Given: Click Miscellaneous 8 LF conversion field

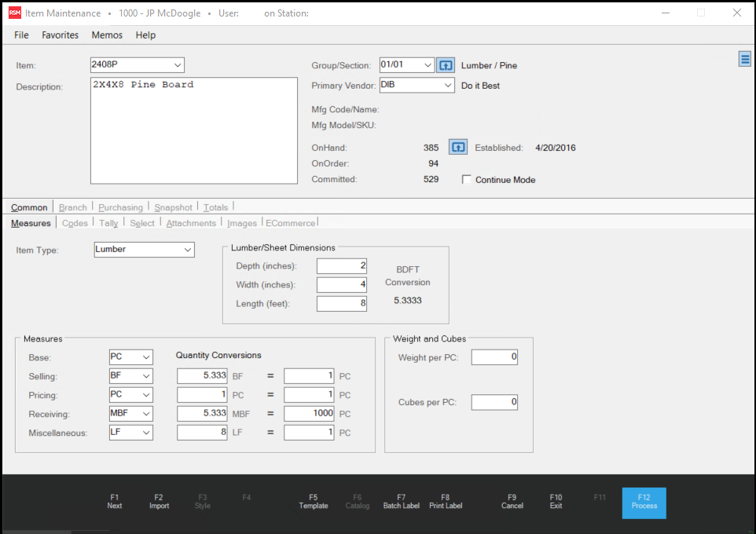Looking at the screenshot, I should [x=202, y=433].
